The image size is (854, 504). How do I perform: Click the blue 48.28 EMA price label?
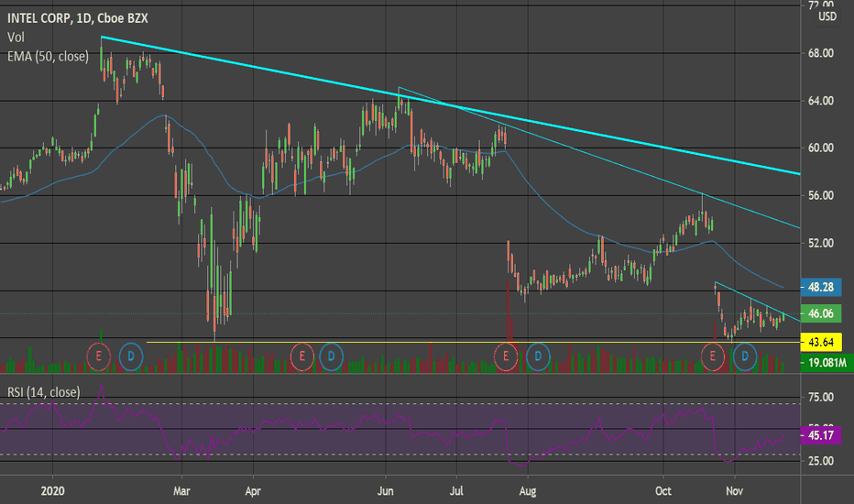tap(821, 287)
